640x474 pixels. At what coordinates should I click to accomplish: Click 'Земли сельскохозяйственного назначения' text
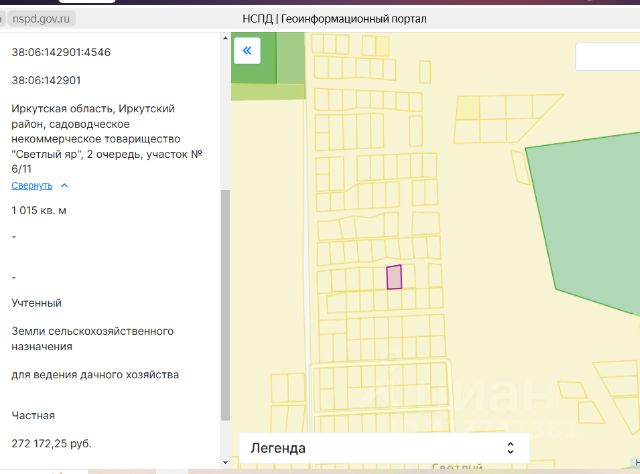point(93,338)
